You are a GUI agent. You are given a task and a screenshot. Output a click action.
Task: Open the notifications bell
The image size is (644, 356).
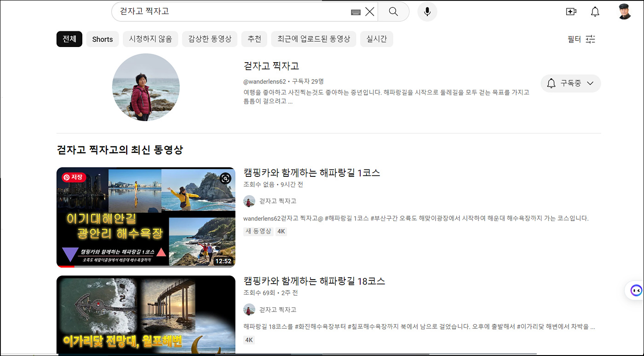[595, 12]
